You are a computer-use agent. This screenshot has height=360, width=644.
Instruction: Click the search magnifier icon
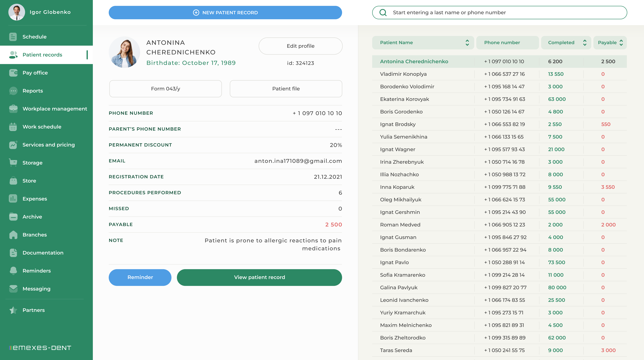tap(383, 13)
